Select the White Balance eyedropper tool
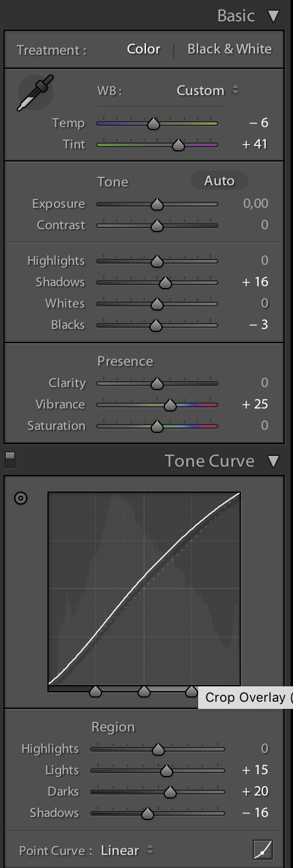 36,93
